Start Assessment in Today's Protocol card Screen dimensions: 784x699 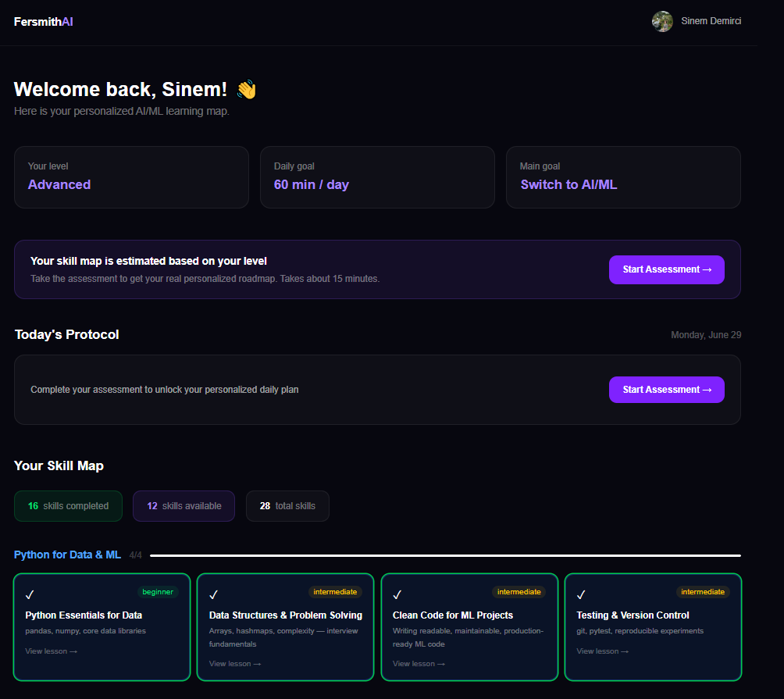667,390
